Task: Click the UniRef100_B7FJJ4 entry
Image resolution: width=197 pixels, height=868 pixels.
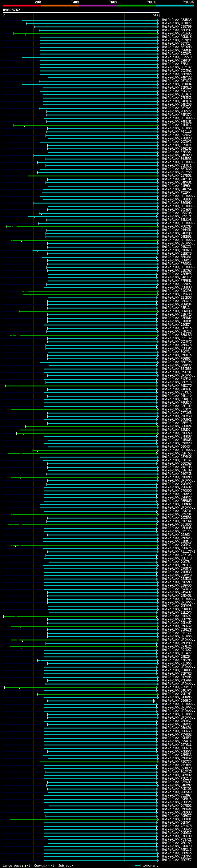Action: 177,64
